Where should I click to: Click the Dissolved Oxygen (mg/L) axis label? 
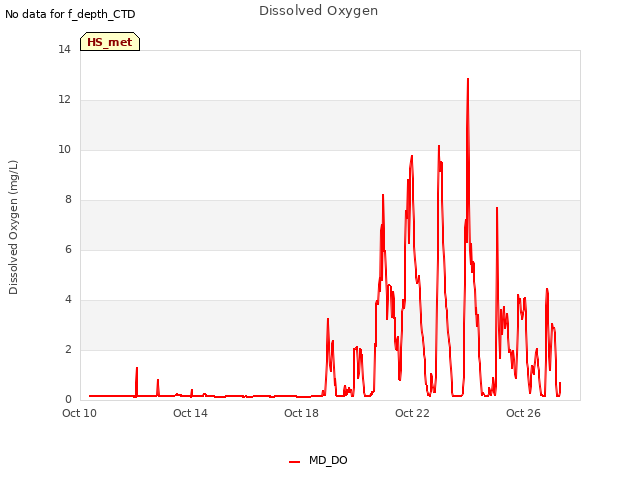[x=13, y=227]
